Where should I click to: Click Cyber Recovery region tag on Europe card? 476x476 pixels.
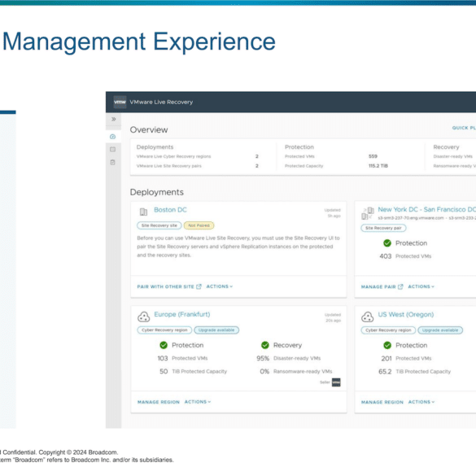tap(164, 330)
